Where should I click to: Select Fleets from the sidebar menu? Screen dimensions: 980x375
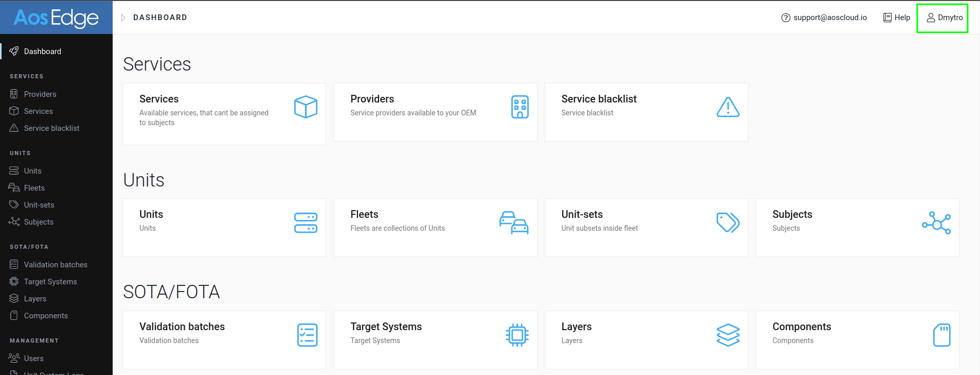(x=34, y=188)
